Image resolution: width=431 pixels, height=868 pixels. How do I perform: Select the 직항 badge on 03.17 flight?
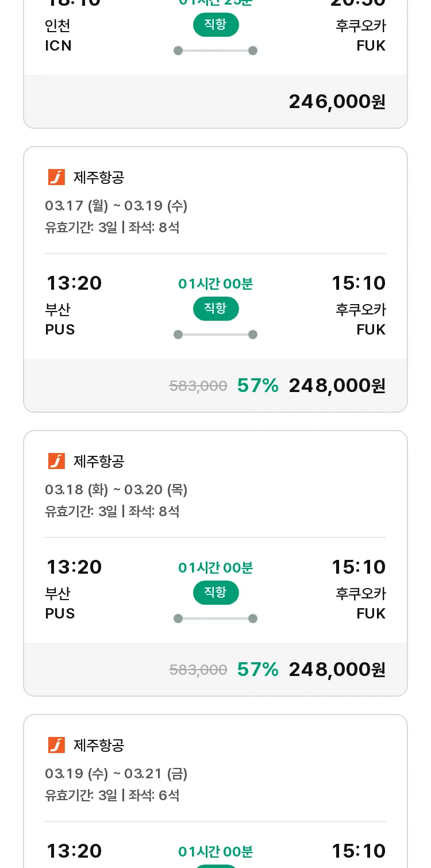click(x=215, y=309)
